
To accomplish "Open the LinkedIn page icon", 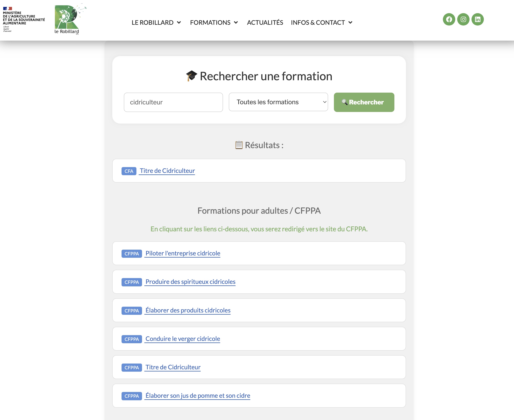I will tap(477, 19).
